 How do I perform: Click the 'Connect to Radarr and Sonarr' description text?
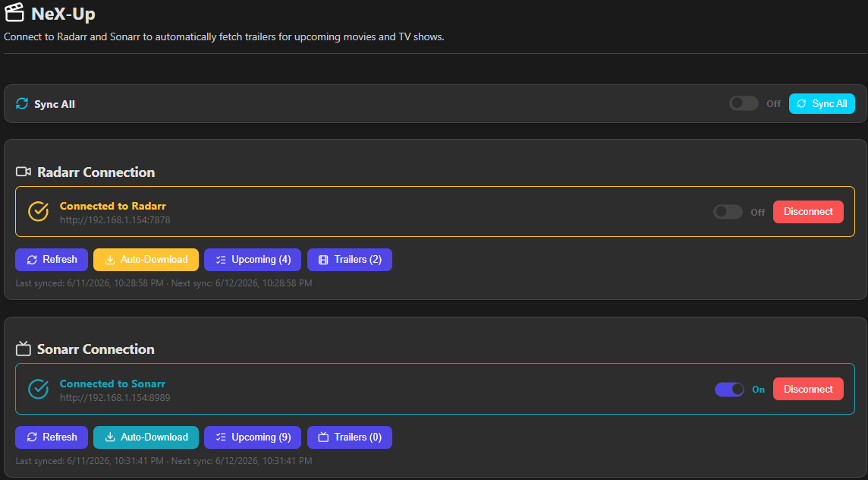pos(224,37)
